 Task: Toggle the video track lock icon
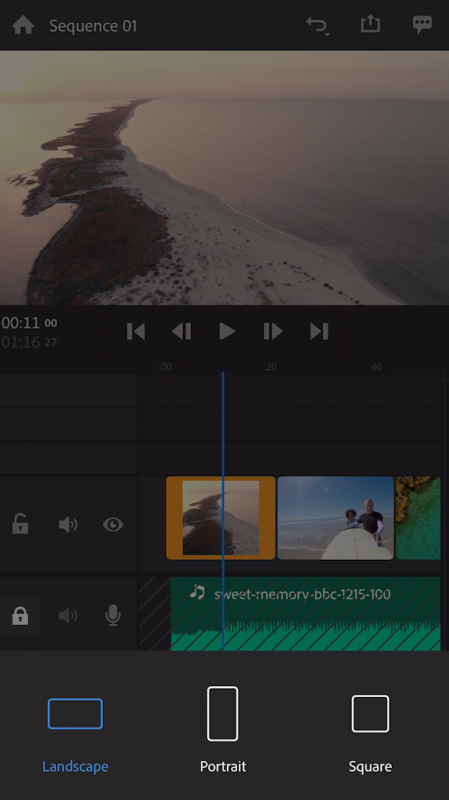[x=20, y=524]
